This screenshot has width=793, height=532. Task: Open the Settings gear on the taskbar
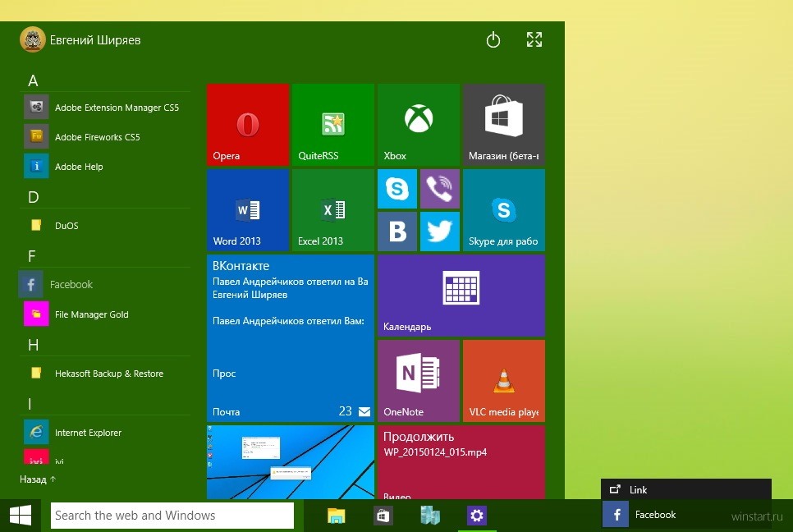point(477,516)
